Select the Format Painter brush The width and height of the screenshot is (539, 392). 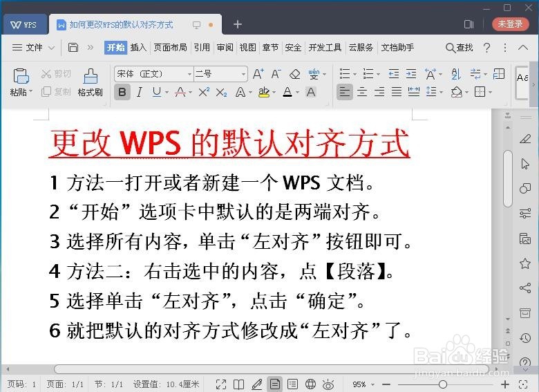pyautogui.click(x=91, y=76)
